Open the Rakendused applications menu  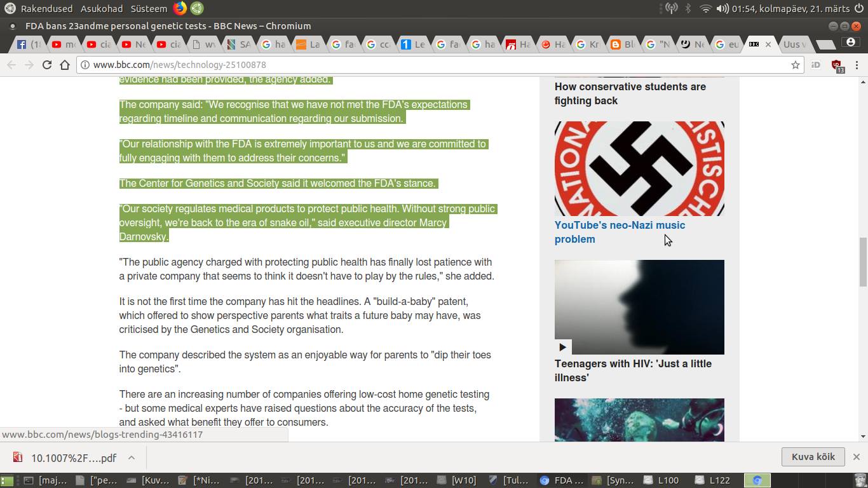pos(46,9)
